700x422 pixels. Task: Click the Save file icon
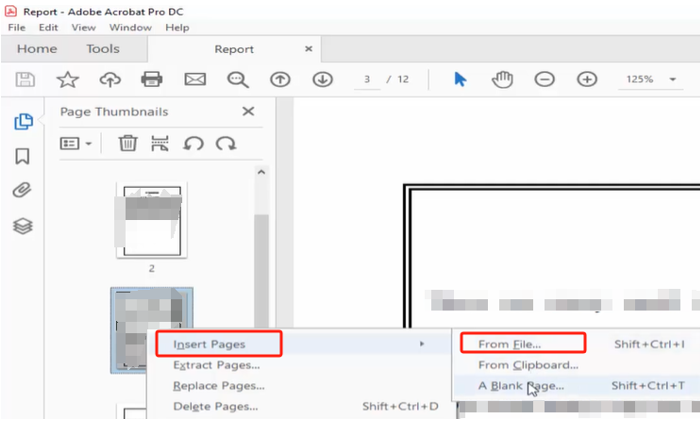[x=25, y=79]
